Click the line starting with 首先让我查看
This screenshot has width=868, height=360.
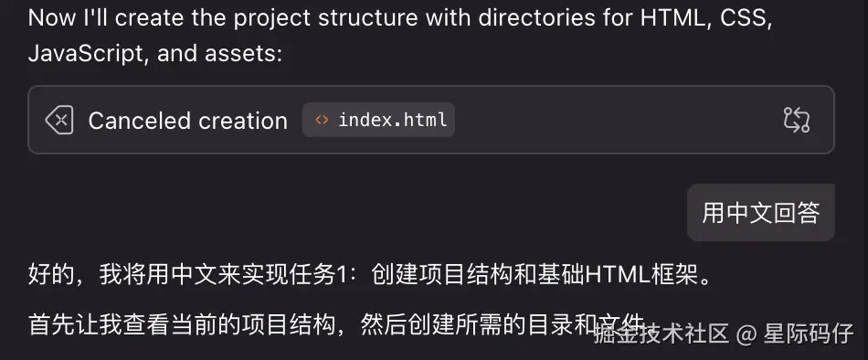338,325
